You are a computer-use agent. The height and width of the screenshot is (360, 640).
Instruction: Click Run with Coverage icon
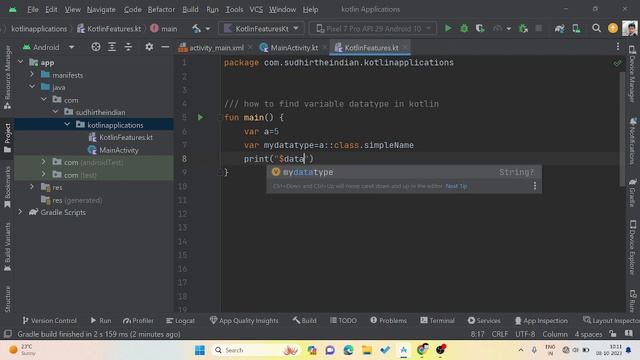pos(480,28)
